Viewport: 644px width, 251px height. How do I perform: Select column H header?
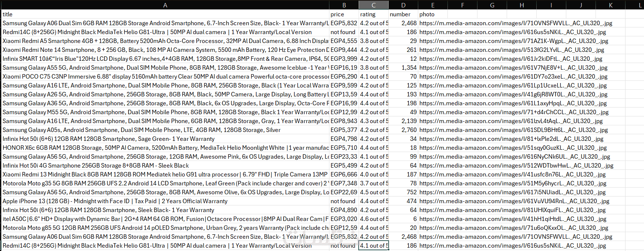tap(521, 5)
